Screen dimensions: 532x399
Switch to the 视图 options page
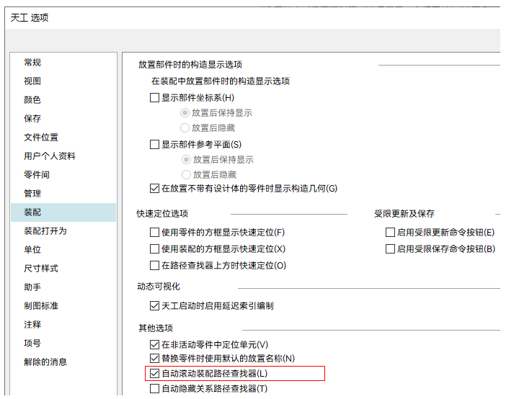32,81
